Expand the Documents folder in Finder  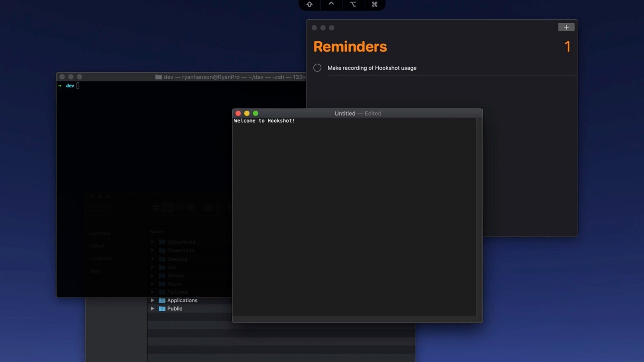click(x=153, y=242)
